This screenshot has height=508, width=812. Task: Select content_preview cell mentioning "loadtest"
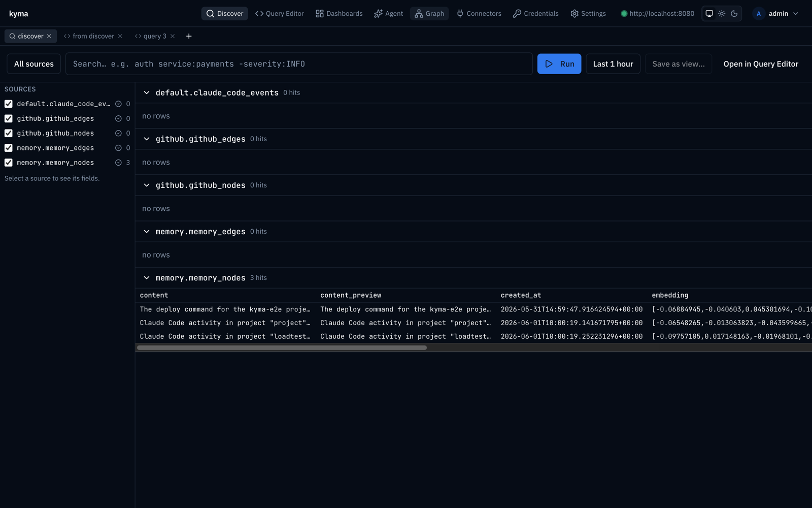point(405,336)
